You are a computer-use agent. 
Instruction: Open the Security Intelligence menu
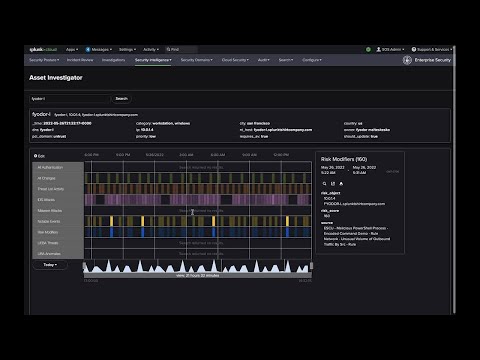(153, 60)
